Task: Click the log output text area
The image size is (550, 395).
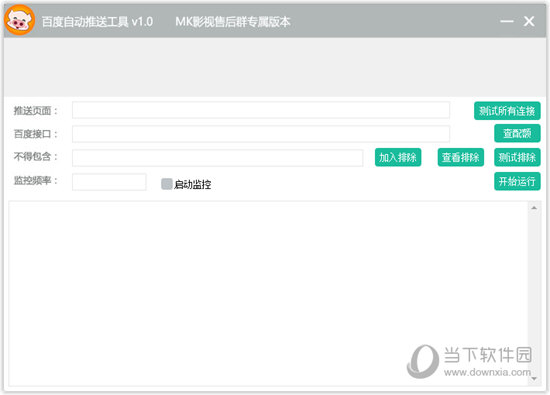Action: pos(268,294)
